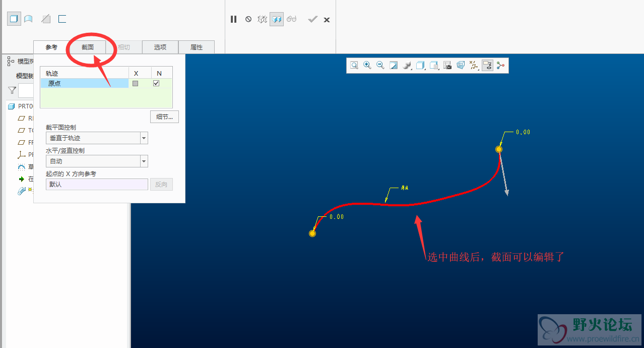Open the 垂直于轨迹 dropdown

(x=97, y=138)
